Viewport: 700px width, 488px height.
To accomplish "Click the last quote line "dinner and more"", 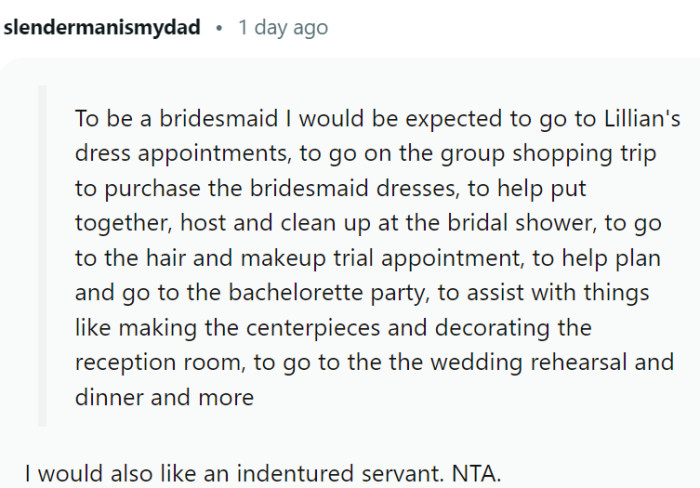I will pyautogui.click(x=164, y=397).
